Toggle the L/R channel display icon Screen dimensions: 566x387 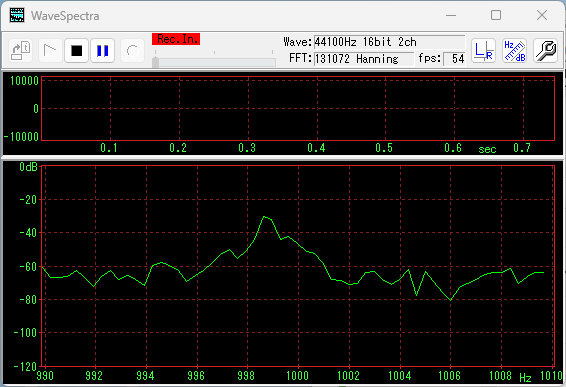tap(483, 51)
